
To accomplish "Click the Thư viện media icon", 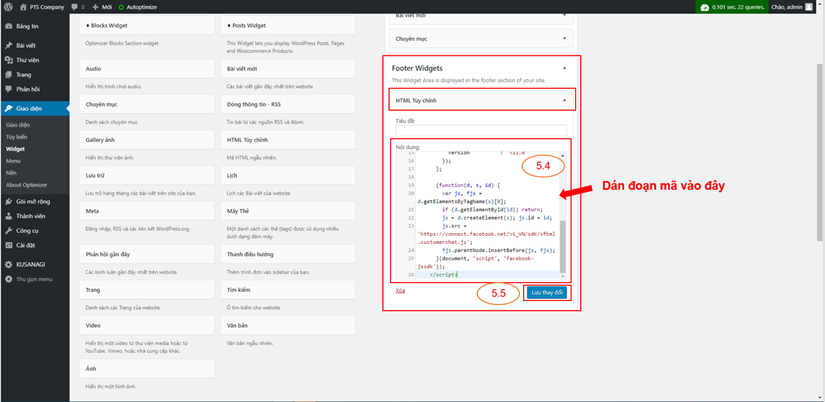I will (x=8, y=60).
